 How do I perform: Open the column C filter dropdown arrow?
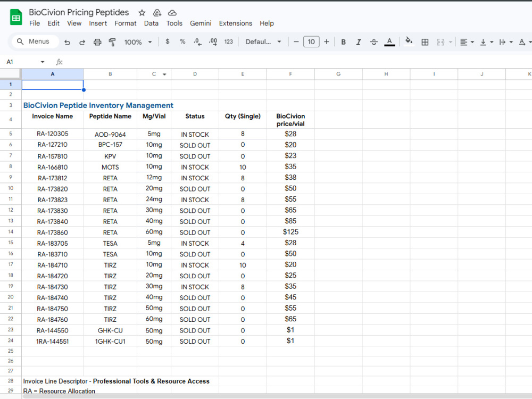pos(164,74)
